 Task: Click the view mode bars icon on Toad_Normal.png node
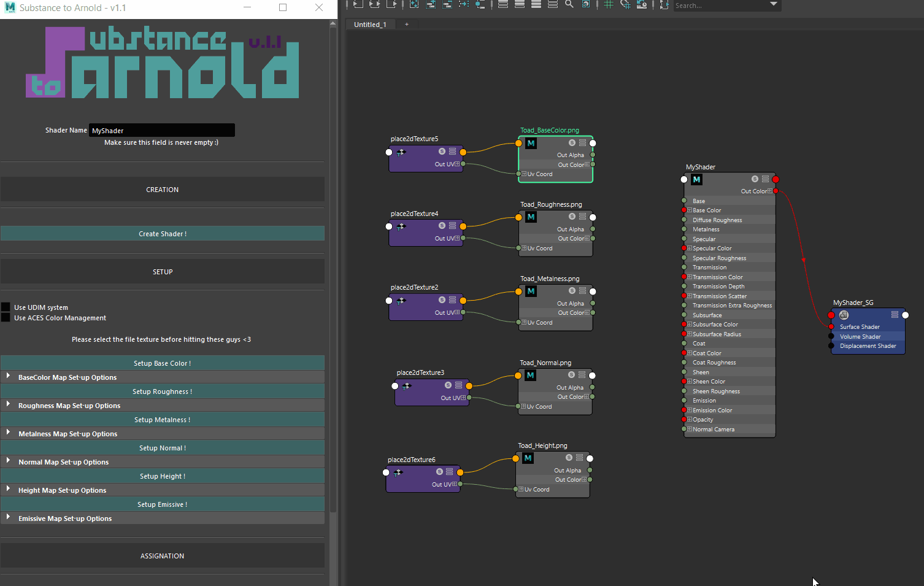(582, 375)
